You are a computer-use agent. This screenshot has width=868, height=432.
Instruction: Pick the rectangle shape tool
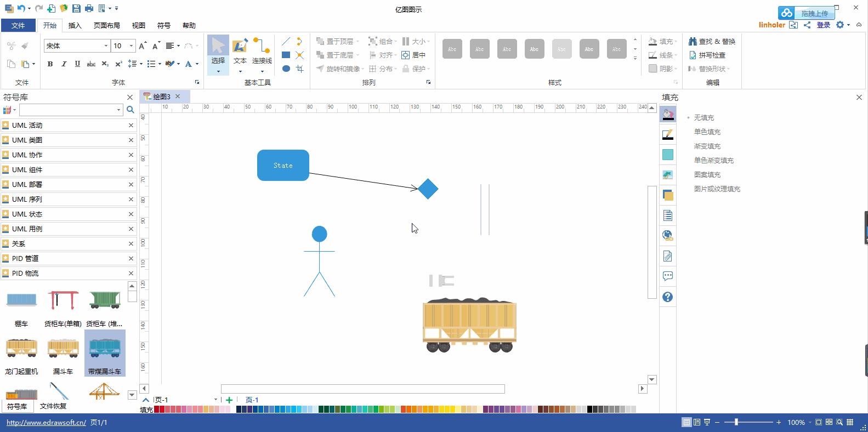tap(286, 55)
